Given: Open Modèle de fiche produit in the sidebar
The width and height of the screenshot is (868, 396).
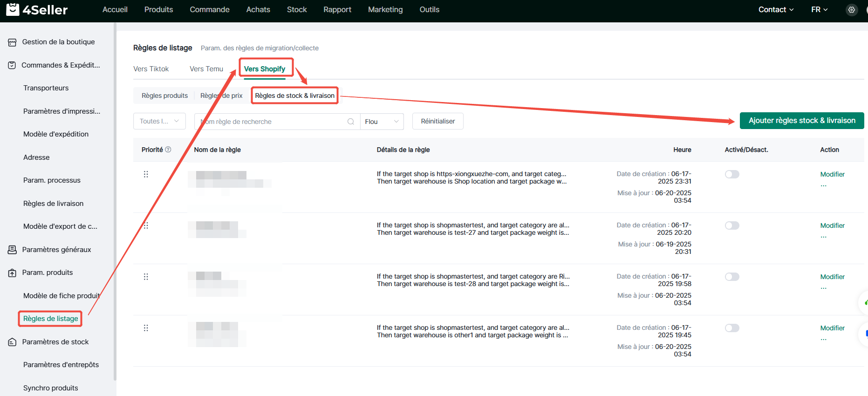Looking at the screenshot, I should coord(62,296).
